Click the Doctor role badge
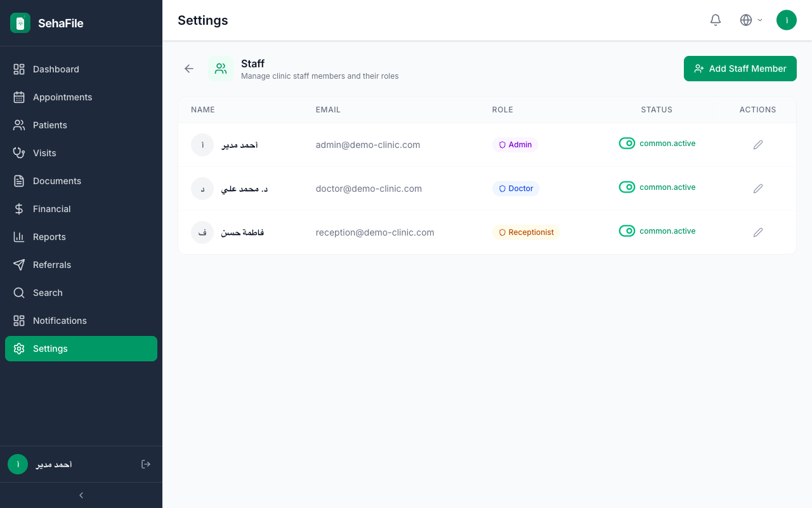This screenshot has height=508, width=812. [x=516, y=189]
